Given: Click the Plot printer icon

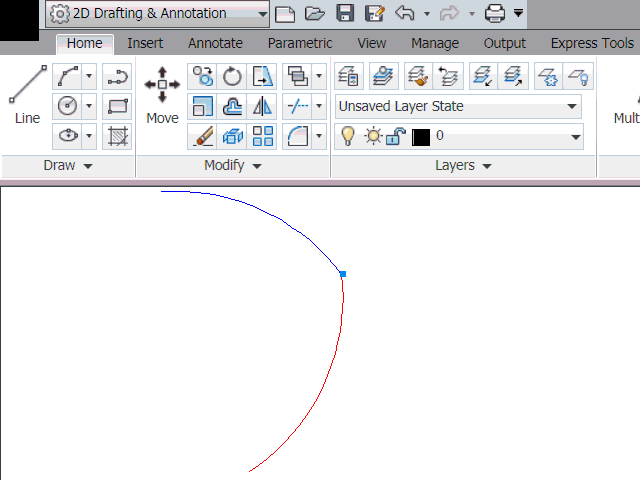Looking at the screenshot, I should click(x=495, y=13).
